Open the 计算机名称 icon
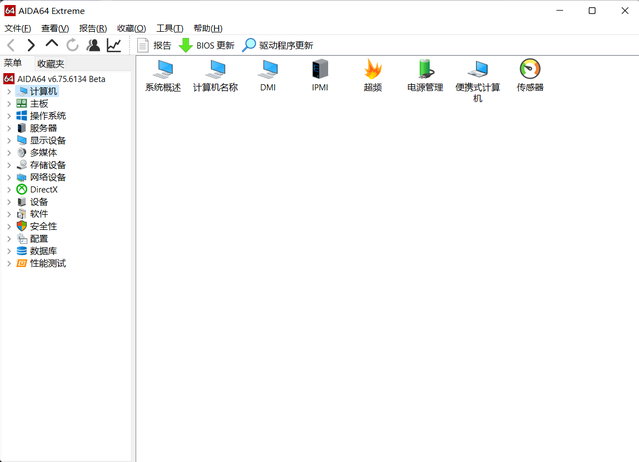Image resolution: width=639 pixels, height=462 pixels. tap(215, 69)
